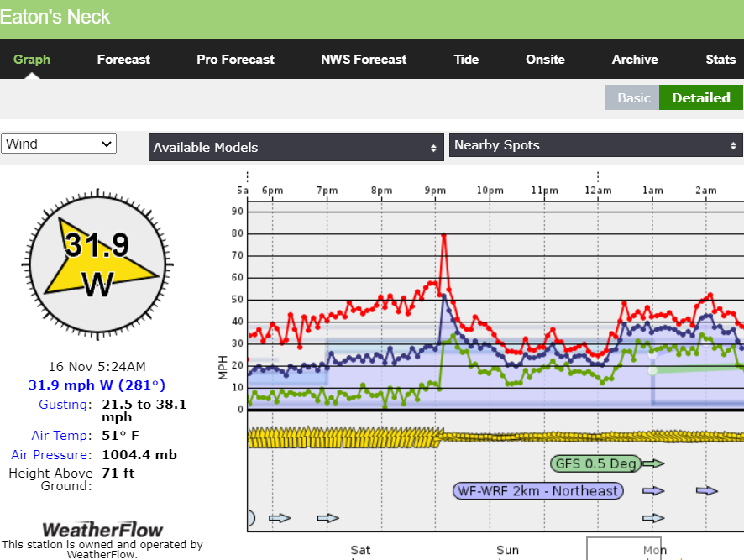
Task: Click the yellow wind direction arrow strip
Action: (x=495, y=437)
